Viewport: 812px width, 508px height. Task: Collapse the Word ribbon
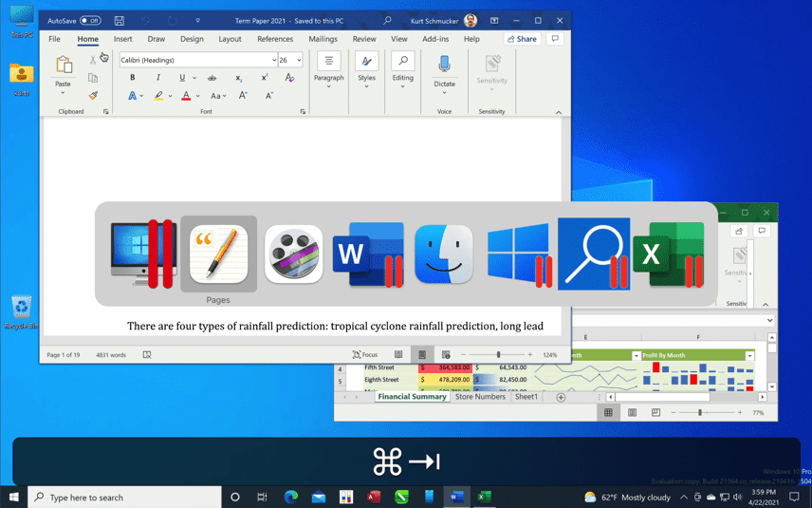click(x=559, y=112)
